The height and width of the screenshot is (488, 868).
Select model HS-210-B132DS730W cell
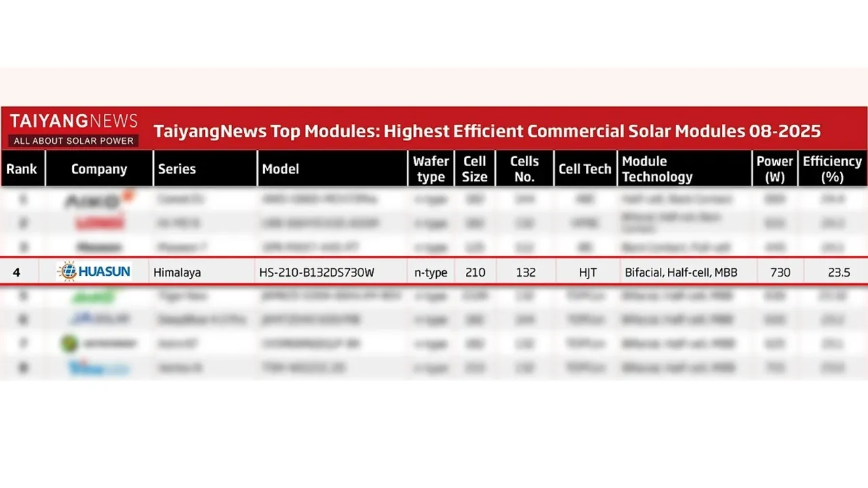point(317,272)
